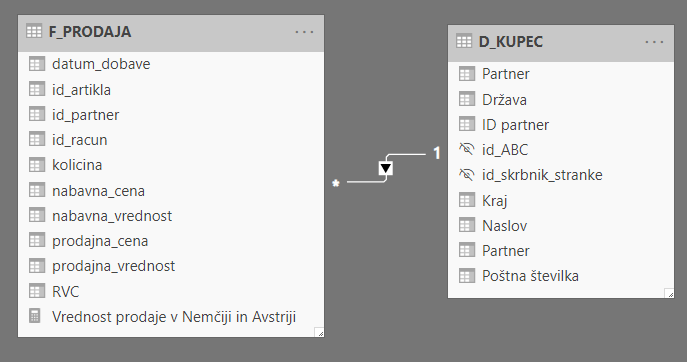The image size is (687, 362).
Task: Click the nabavna_cena column icon
Action: click(37, 190)
